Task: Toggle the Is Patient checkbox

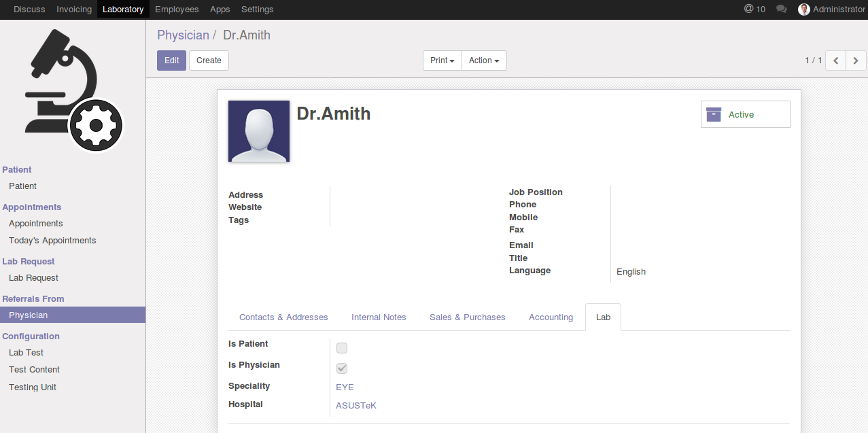Action: (342, 348)
